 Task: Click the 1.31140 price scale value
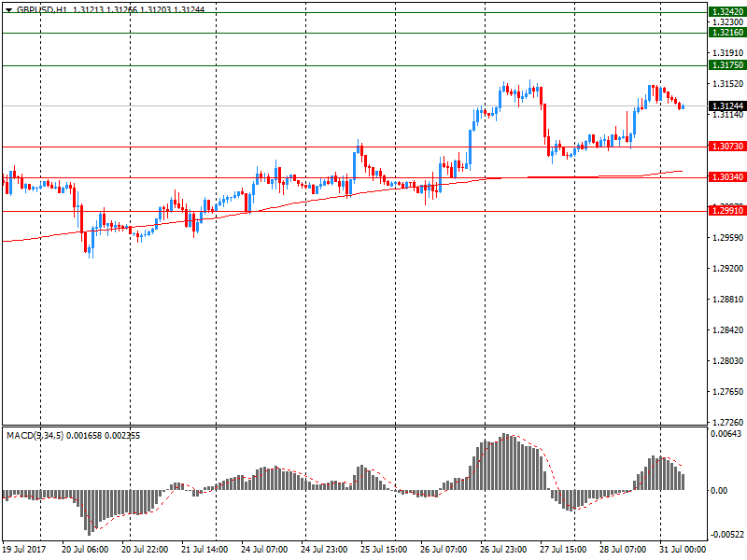(728, 115)
